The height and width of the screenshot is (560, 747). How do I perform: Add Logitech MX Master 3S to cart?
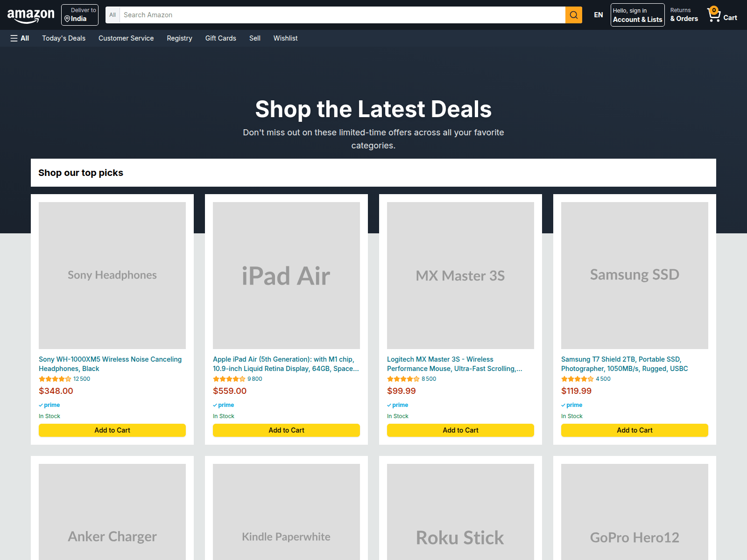[x=460, y=430]
